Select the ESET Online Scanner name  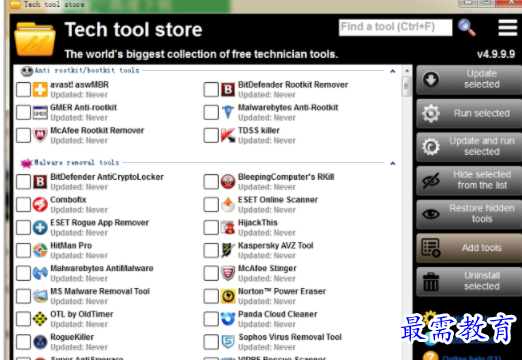pyautogui.click(x=278, y=200)
